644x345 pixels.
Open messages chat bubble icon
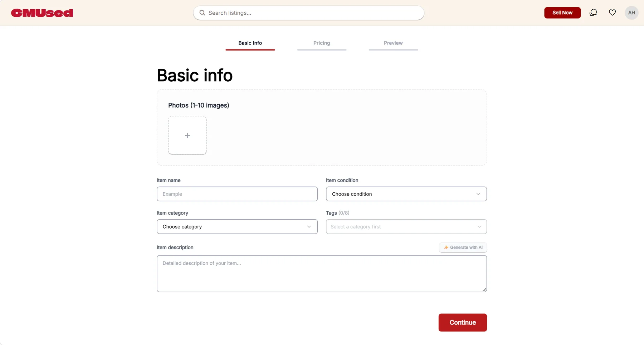point(593,13)
